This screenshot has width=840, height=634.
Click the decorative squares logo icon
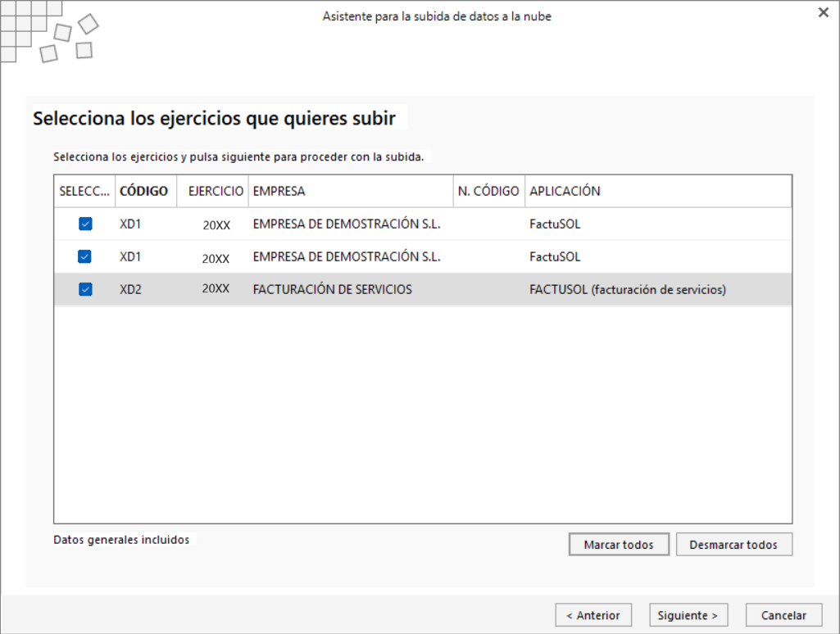[x=49, y=31]
